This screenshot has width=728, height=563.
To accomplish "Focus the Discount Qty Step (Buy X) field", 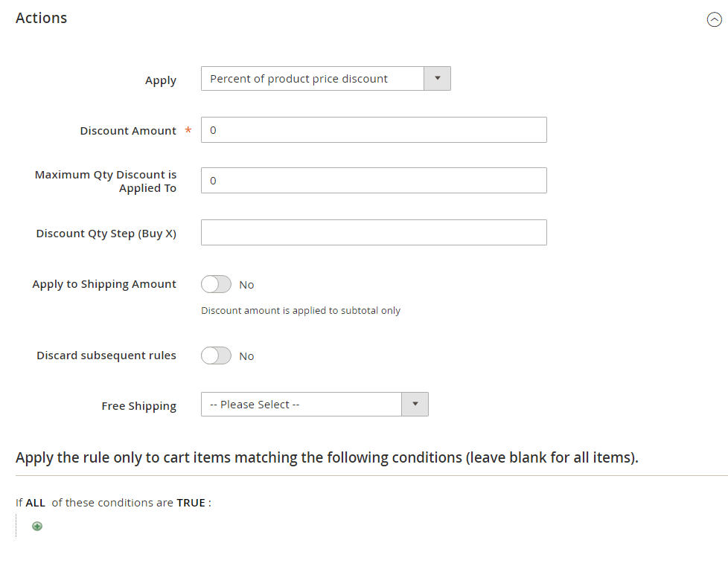I will 374,232.
